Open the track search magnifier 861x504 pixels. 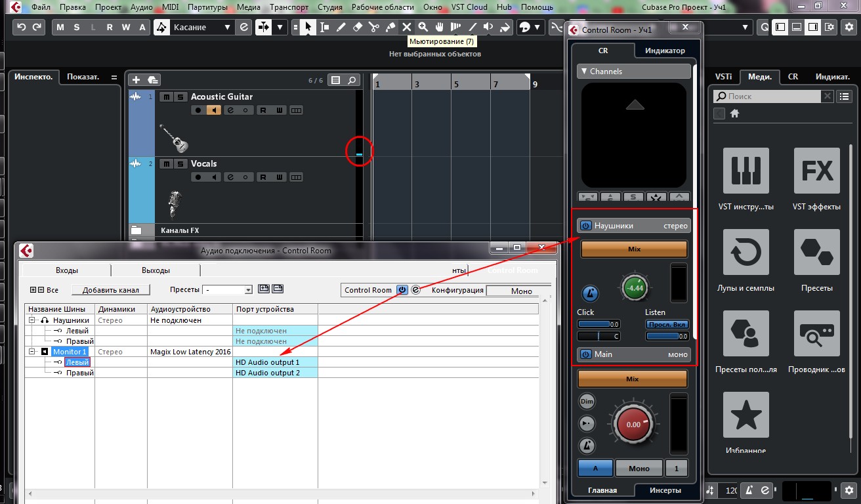click(x=352, y=80)
